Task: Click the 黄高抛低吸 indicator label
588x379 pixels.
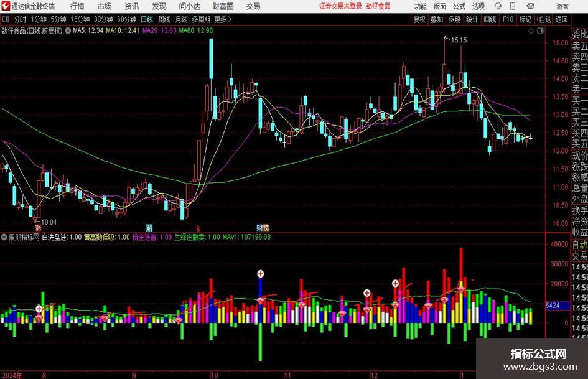Action: 100,237
